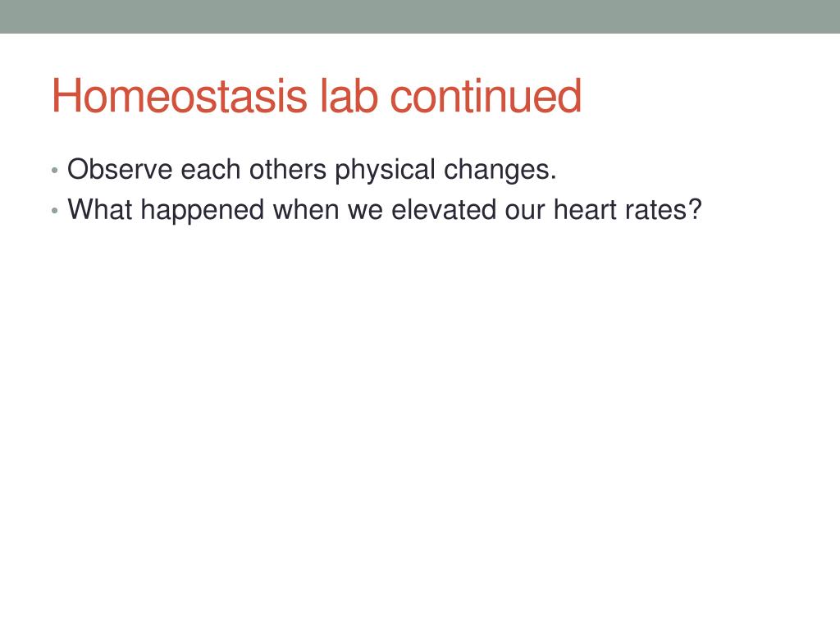Click the word 'continued' in the title
The image size is (840, 630).
[x=486, y=96]
